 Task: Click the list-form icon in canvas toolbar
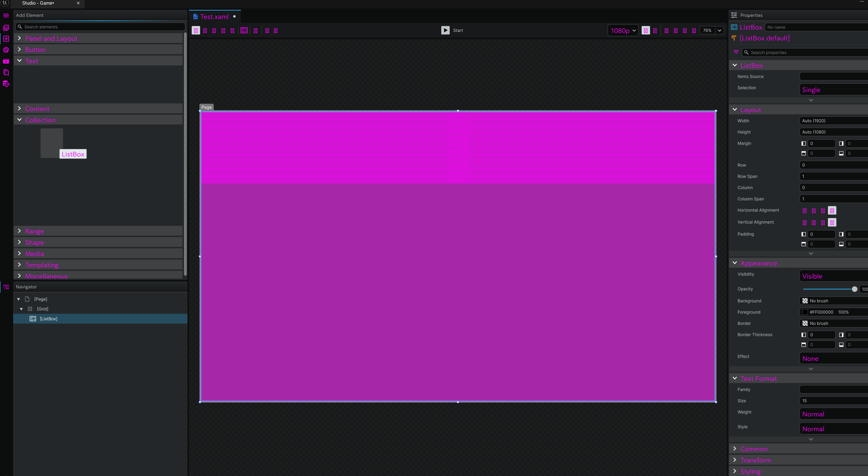(x=244, y=31)
